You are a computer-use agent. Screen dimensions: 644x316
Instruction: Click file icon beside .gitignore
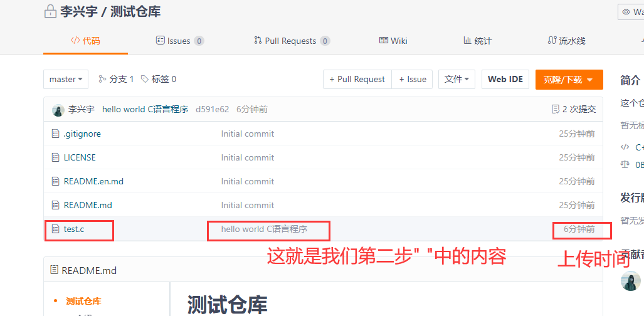coord(55,134)
